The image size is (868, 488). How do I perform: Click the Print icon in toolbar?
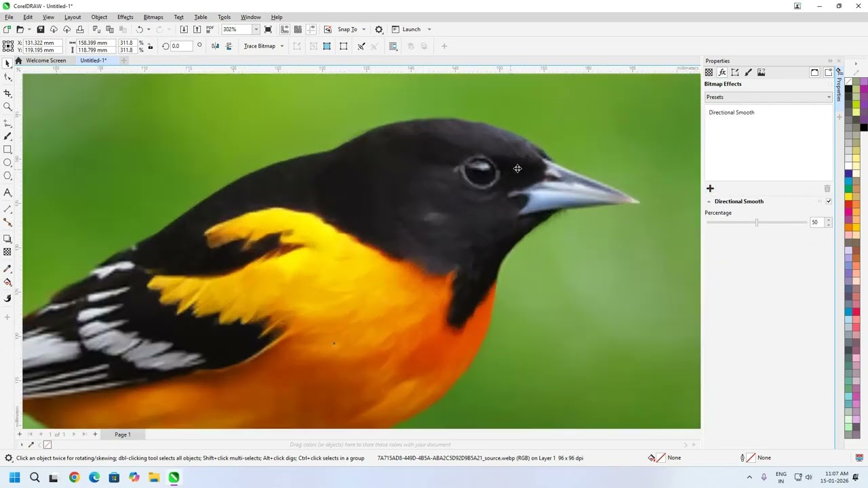pyautogui.click(x=80, y=29)
